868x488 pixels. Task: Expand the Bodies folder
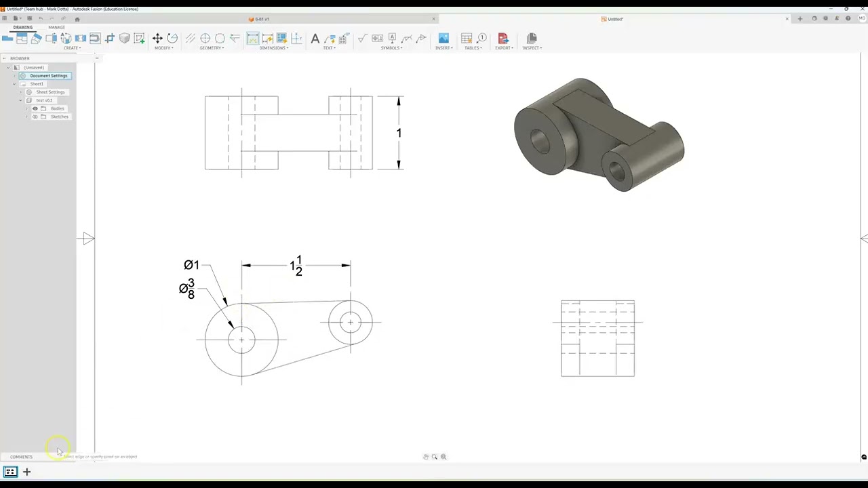pos(27,108)
